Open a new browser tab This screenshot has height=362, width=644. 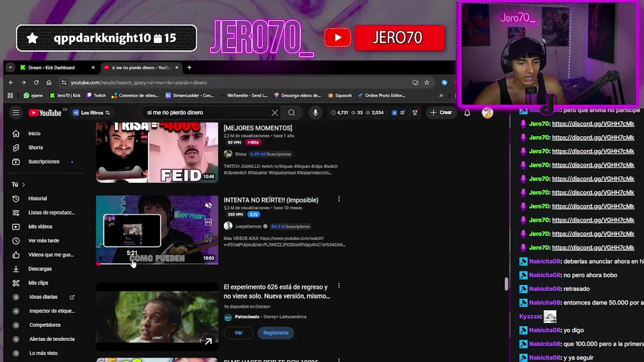189,68
